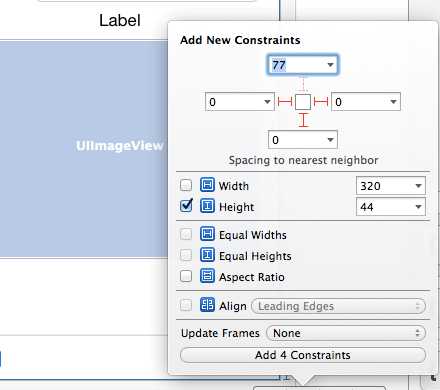
Task: Toggle the bottom spacing strut
Action: [x=303, y=120]
